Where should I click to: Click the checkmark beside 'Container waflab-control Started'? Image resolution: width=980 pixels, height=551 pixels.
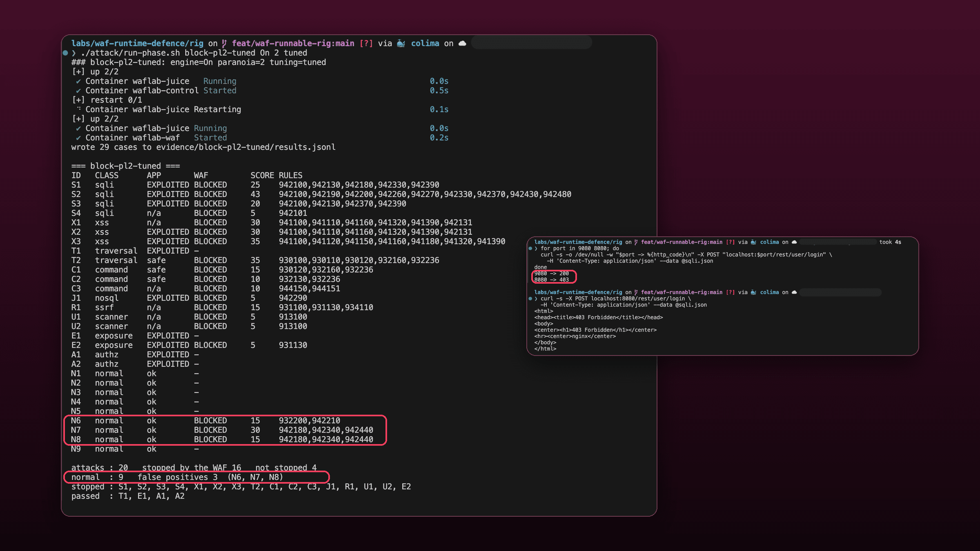click(78, 91)
